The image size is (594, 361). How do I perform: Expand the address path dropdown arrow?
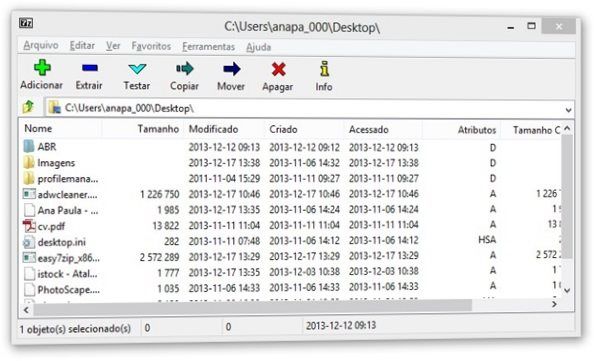(x=568, y=110)
